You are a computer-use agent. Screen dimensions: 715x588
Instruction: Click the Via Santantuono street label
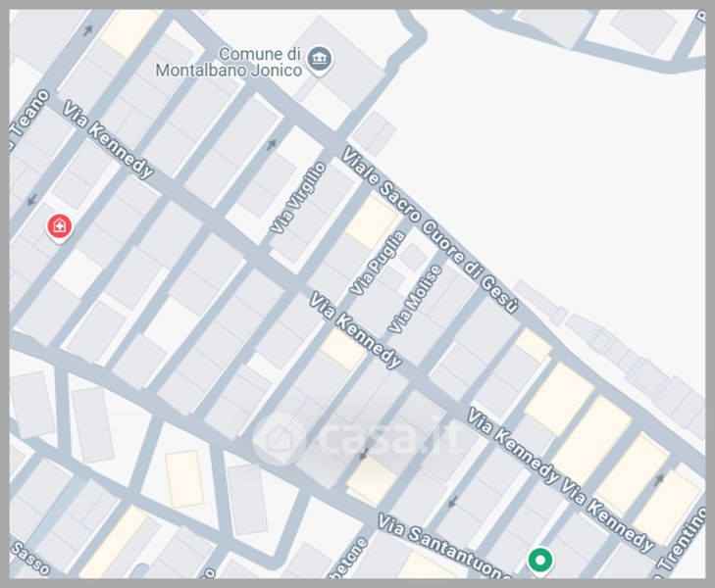pos(443,547)
